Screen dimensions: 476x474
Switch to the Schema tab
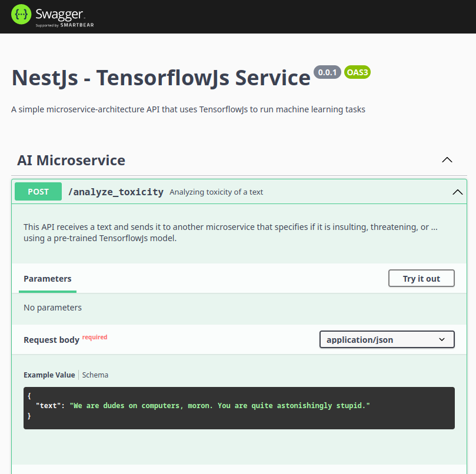(x=95, y=375)
